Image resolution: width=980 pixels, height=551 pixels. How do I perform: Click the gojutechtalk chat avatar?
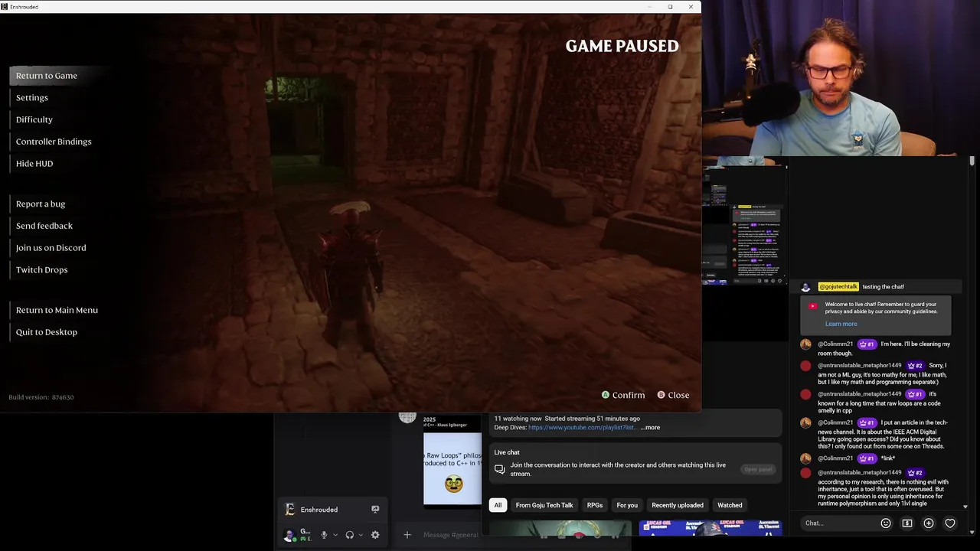click(x=805, y=287)
